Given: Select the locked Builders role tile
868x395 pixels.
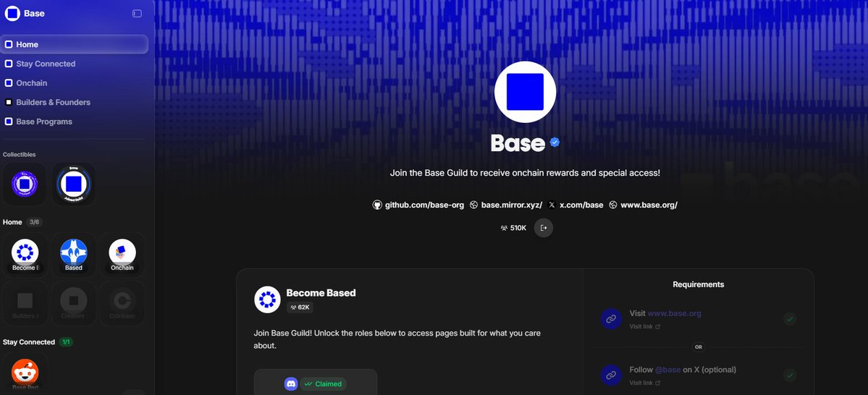Looking at the screenshot, I should pyautogui.click(x=25, y=302).
